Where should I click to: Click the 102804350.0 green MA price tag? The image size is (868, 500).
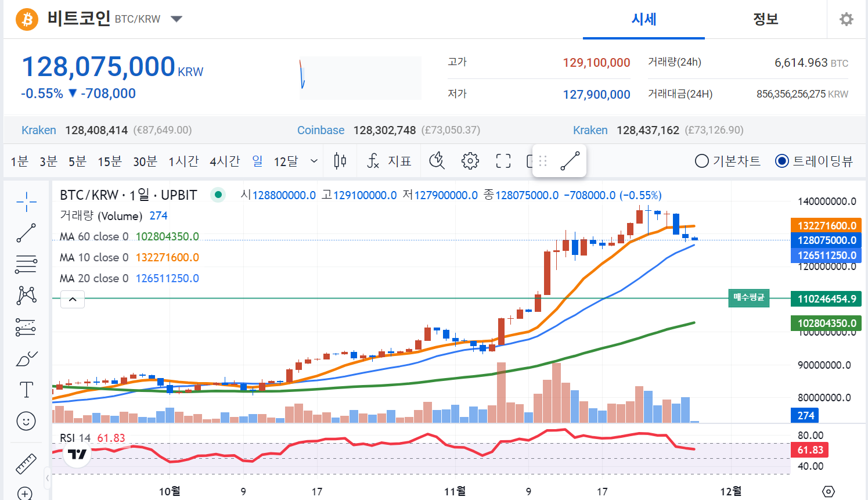click(x=827, y=323)
